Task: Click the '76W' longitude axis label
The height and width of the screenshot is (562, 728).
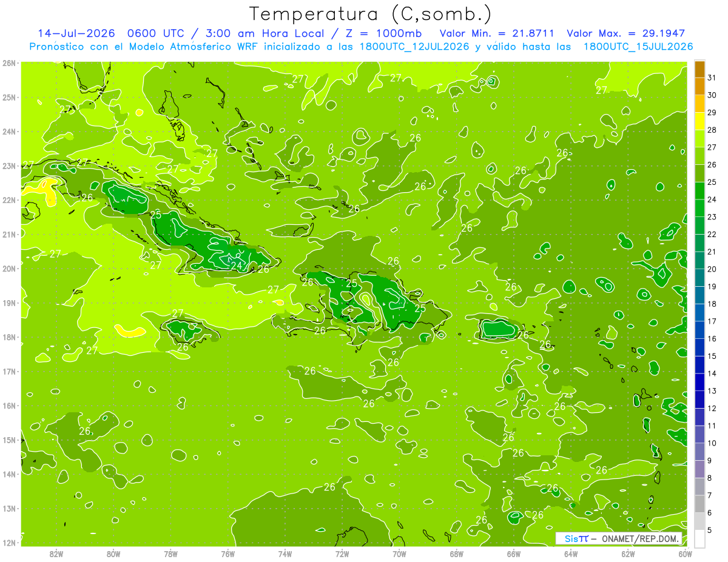Action: 227,554
